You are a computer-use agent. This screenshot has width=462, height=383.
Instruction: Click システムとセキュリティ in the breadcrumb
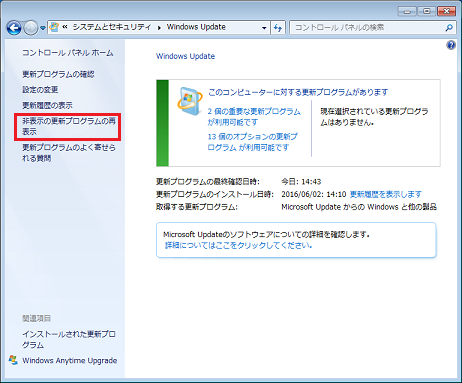tap(112, 27)
